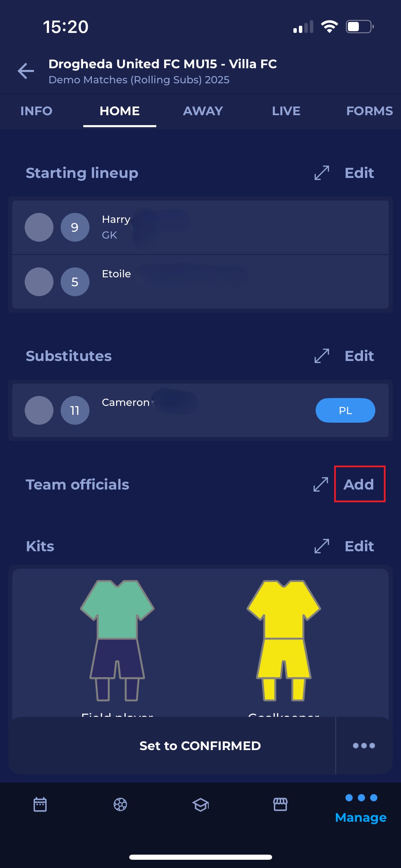Image resolution: width=401 pixels, height=868 pixels.
Task: Switch to the LIVE tab
Action: (x=286, y=111)
